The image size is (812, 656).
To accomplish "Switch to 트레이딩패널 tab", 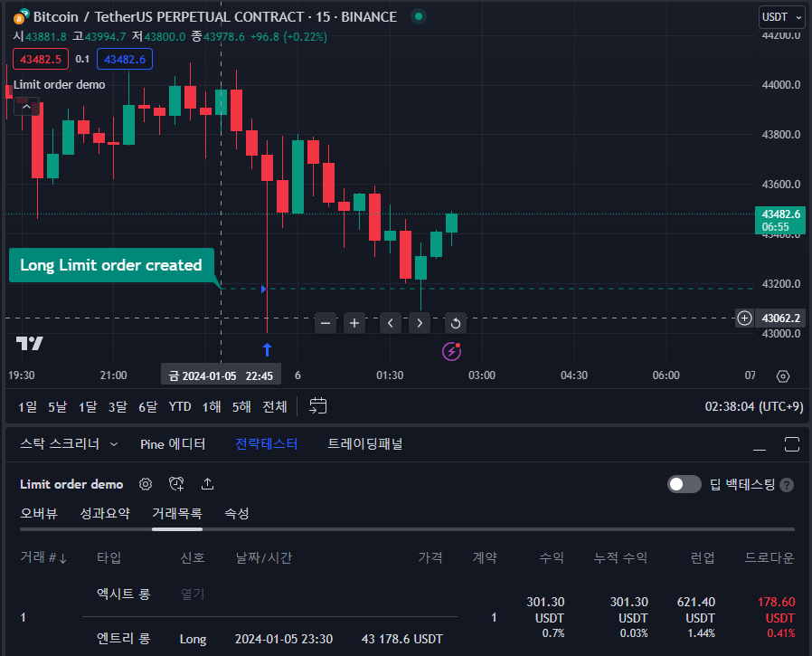I will point(365,444).
